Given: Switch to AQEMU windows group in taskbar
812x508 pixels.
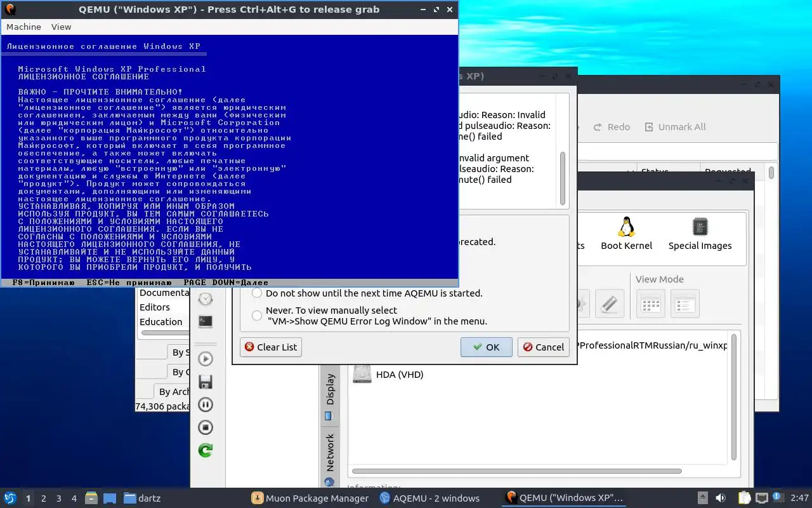Looking at the screenshot, I should tap(429, 498).
